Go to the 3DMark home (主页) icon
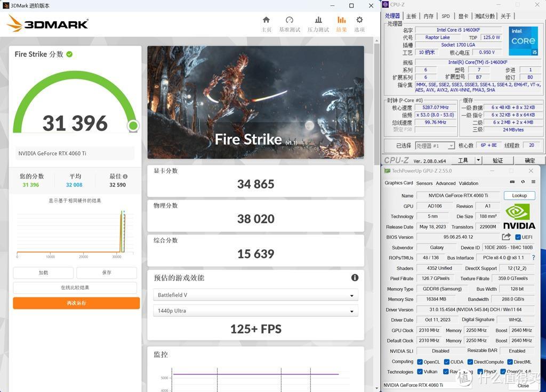546x392 pixels. click(267, 20)
